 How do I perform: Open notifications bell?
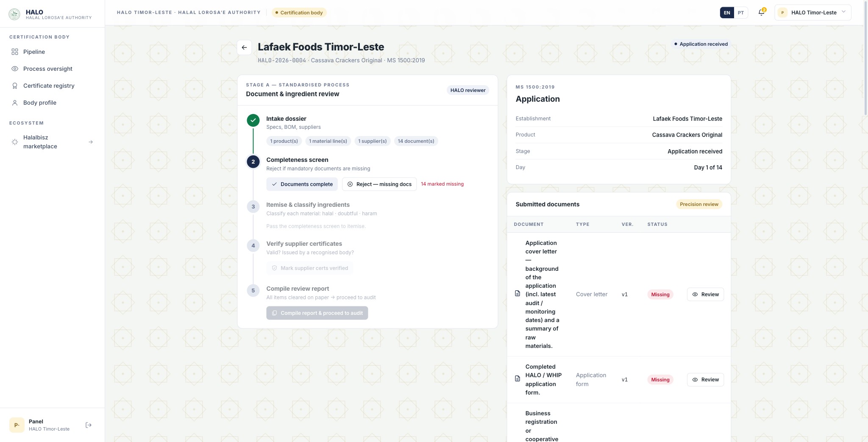[x=761, y=13]
